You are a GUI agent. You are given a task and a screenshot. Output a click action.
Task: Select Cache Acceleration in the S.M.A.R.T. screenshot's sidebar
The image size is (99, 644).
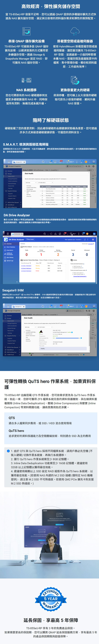point(13,181)
